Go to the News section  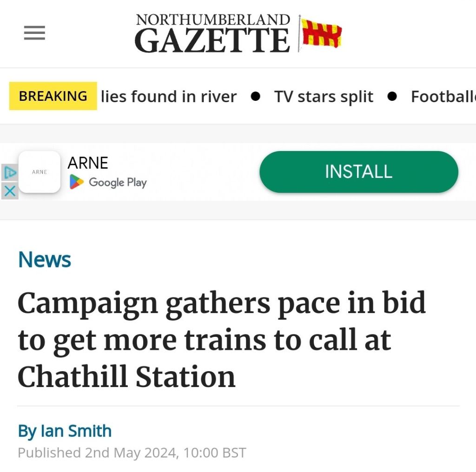tap(45, 260)
